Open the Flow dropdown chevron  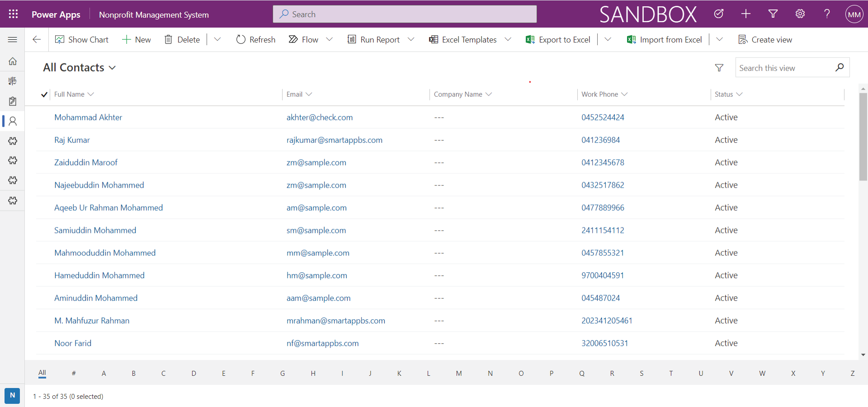tap(330, 40)
